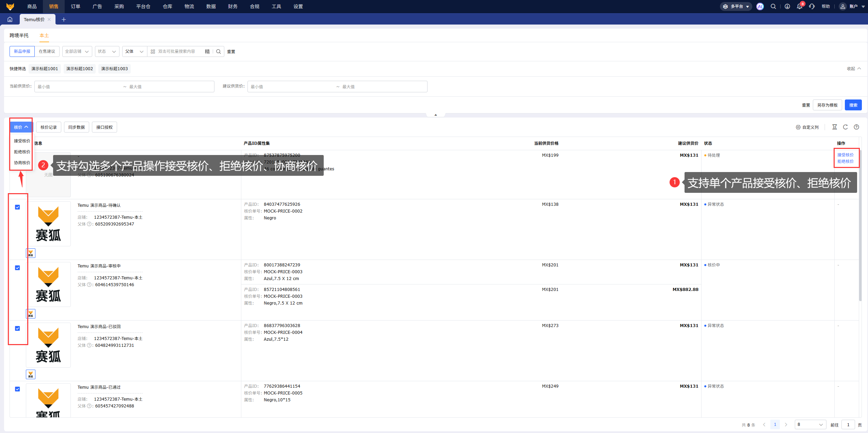This screenshot has width=868, height=433.
Task: Collapse filters with 收起
Action: coord(854,68)
